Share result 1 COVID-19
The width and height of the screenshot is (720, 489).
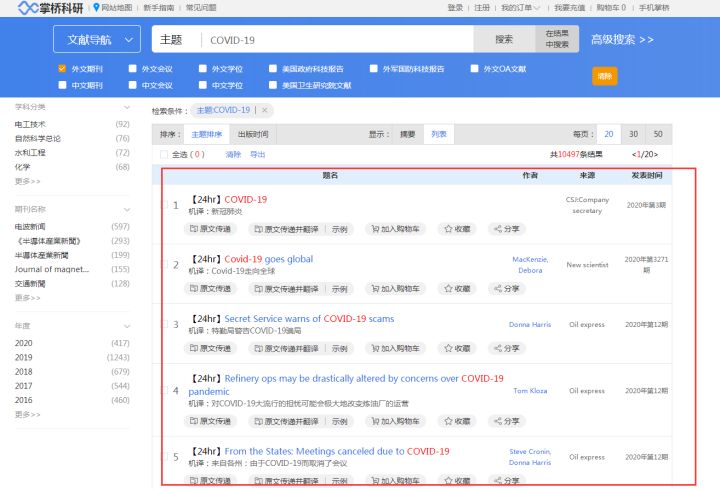click(506, 229)
